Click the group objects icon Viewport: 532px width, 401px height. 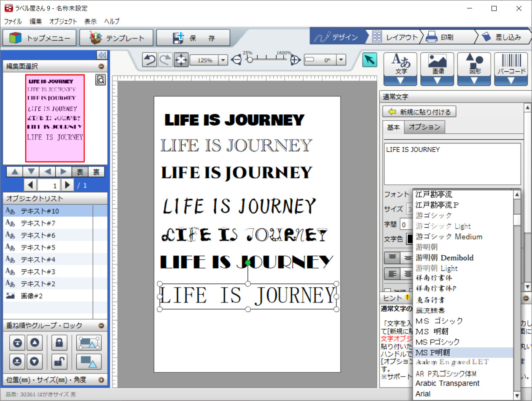tap(89, 343)
